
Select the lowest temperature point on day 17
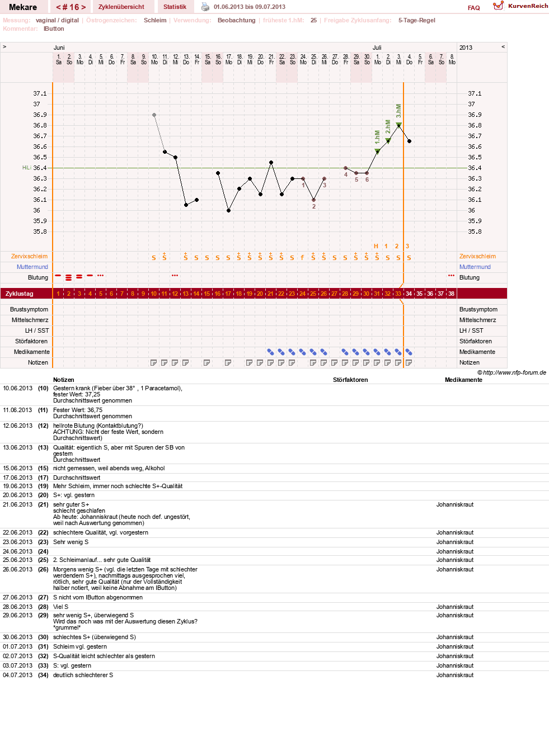[228, 211]
